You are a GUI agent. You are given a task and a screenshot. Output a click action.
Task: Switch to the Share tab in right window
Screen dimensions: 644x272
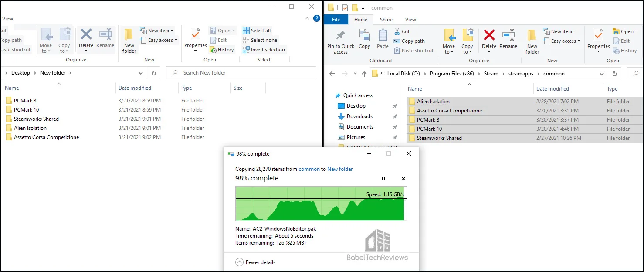pyautogui.click(x=386, y=20)
